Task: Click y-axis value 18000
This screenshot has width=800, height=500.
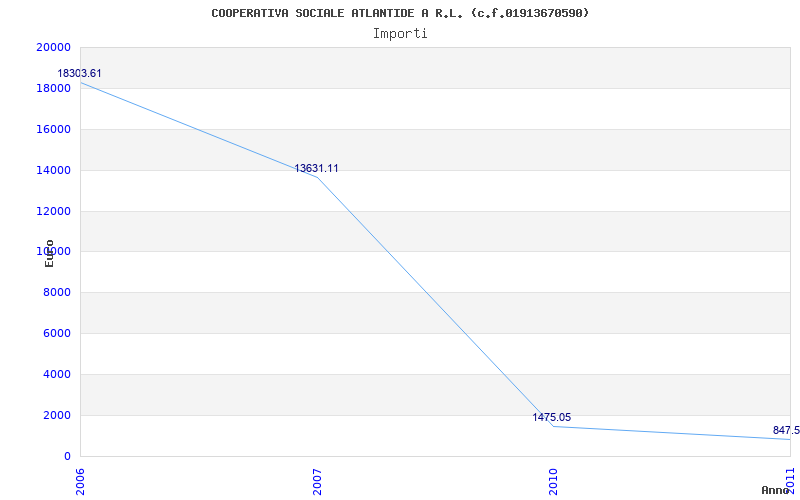Action: tap(53, 88)
